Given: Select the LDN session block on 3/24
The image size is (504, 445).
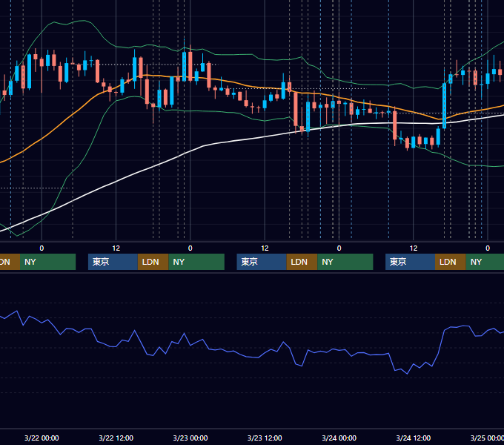Looking at the screenshot, I should click(x=451, y=262).
